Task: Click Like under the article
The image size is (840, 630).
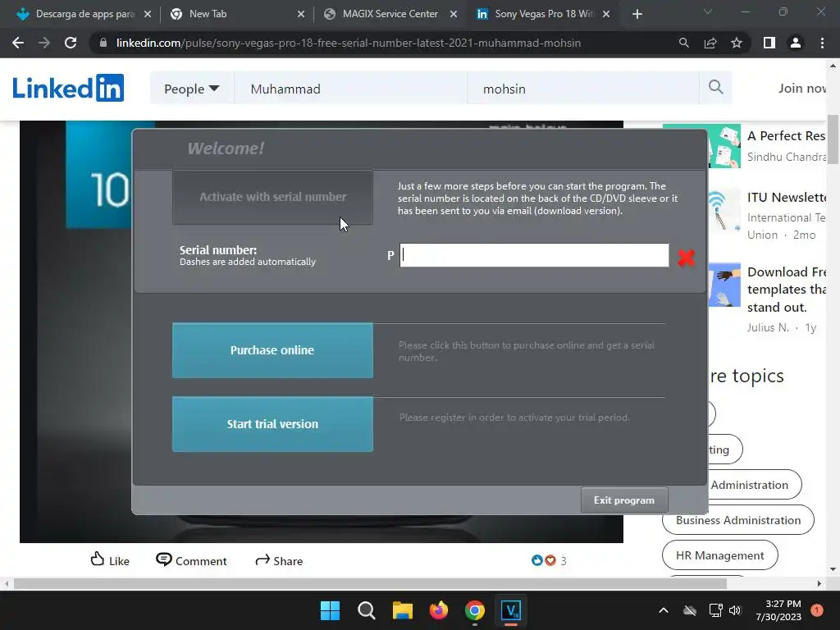Action: tap(110, 559)
